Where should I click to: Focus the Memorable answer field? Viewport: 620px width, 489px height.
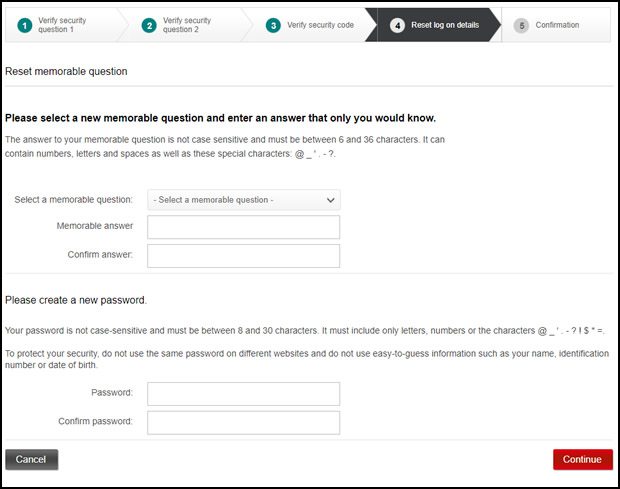(x=244, y=227)
